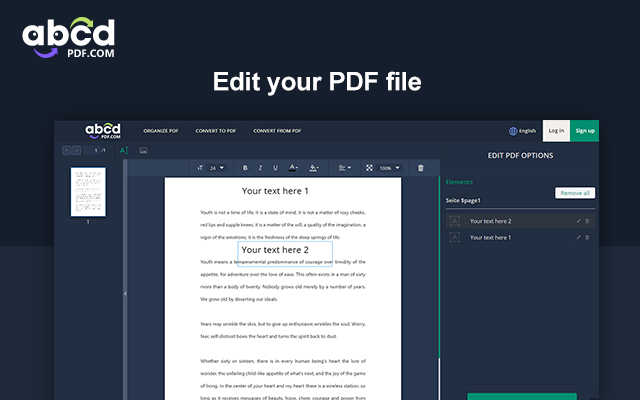This screenshot has height=400, width=640.
Task: Edit 'Your text here 1' pencil icon
Action: coord(578,237)
